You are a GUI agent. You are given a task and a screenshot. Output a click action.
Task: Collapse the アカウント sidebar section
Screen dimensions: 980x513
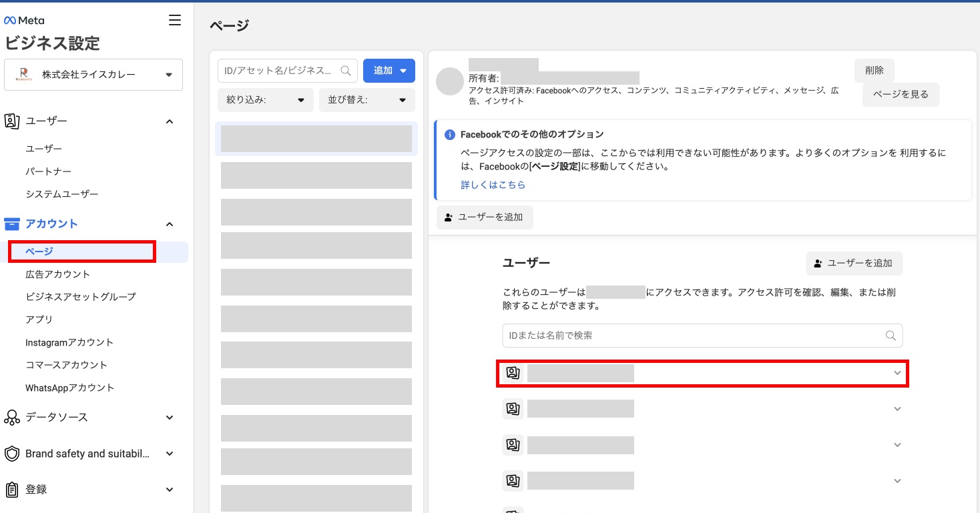pos(170,224)
